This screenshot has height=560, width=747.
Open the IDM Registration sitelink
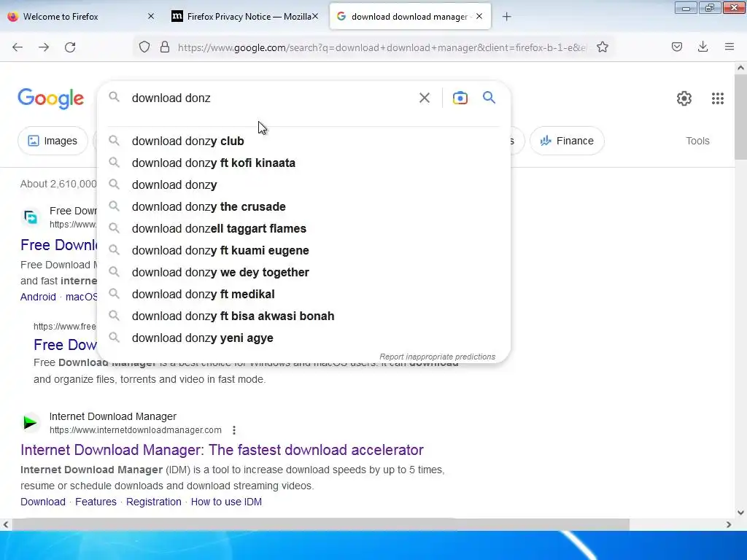click(x=153, y=502)
